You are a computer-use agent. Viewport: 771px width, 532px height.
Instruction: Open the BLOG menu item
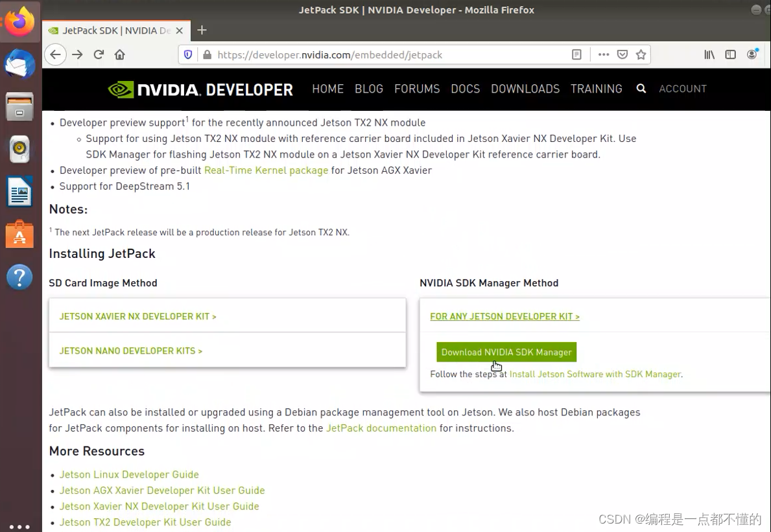(369, 88)
